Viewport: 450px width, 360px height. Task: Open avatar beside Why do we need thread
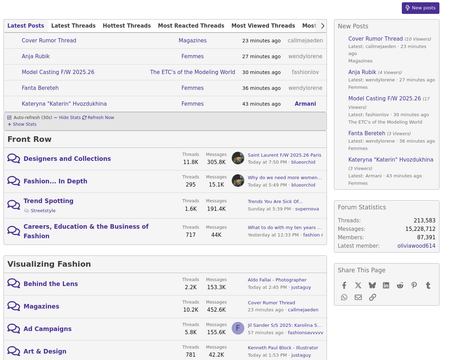coord(238,181)
